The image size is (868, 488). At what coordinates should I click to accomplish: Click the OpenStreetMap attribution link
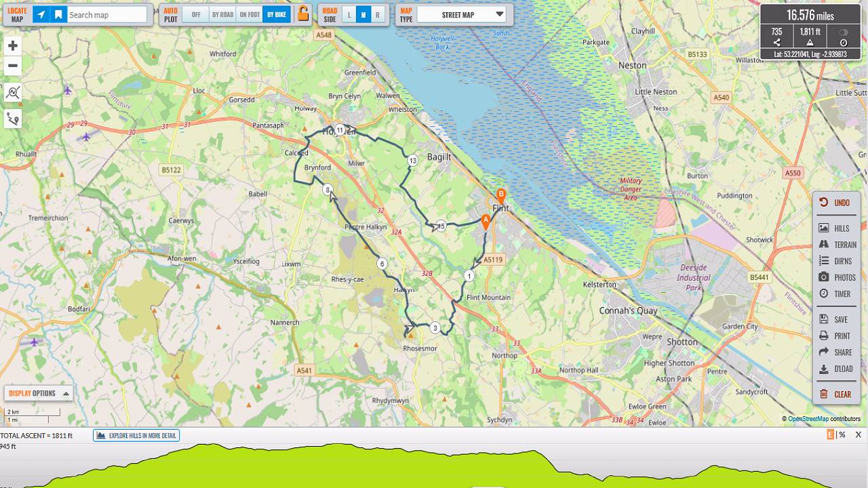[x=808, y=419]
